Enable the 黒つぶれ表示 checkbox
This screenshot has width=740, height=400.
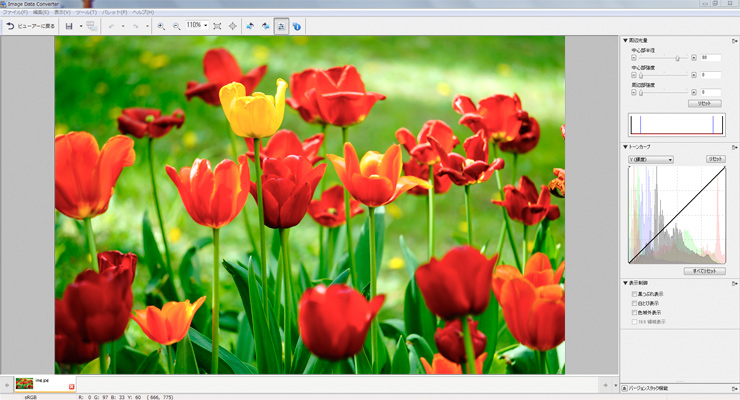(x=633, y=294)
